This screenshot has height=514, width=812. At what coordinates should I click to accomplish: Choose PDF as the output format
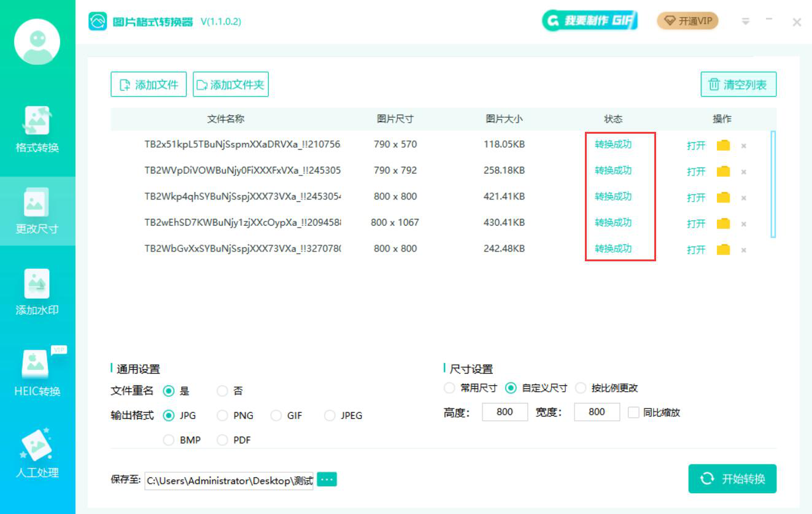click(222, 440)
